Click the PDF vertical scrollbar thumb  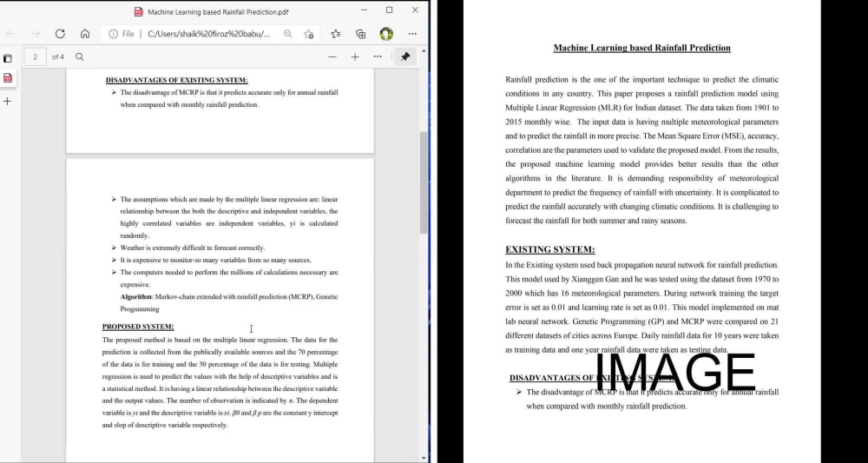(x=424, y=182)
